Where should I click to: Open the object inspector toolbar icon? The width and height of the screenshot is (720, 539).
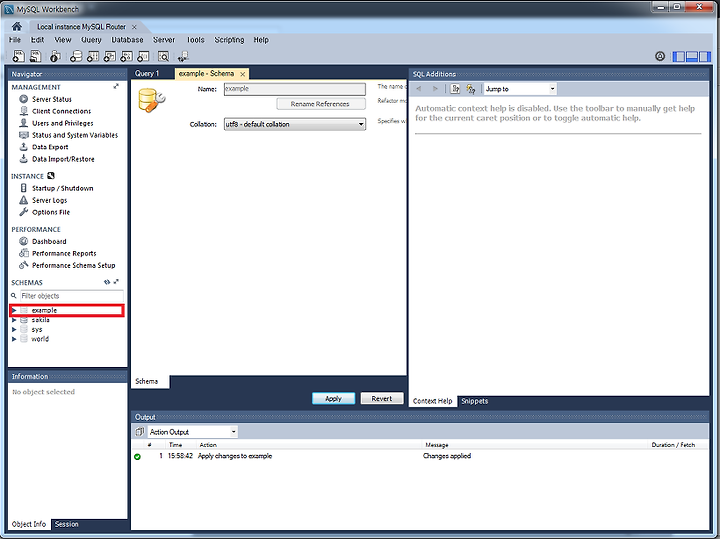pos(55,56)
